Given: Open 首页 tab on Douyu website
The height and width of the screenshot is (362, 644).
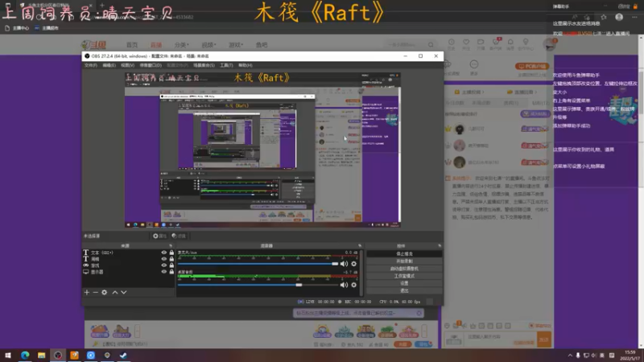Looking at the screenshot, I should (x=132, y=45).
